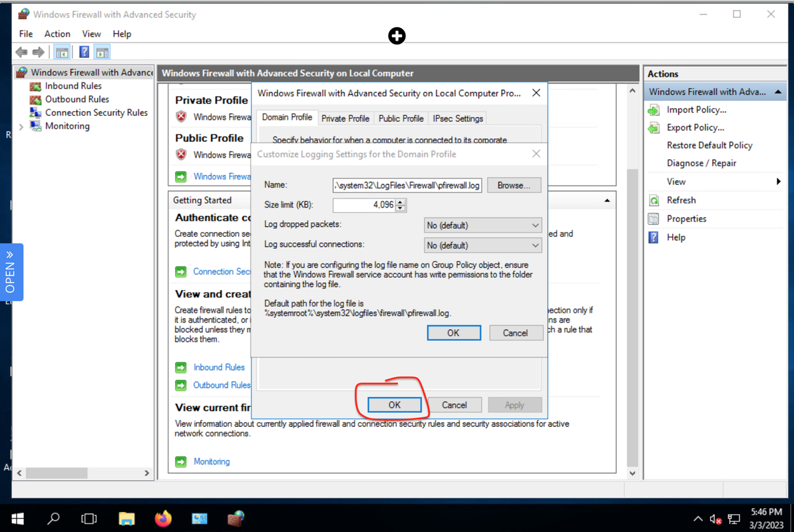Click the Monitoring link in overview
Viewport: 794px width, 532px height.
pyautogui.click(x=212, y=462)
